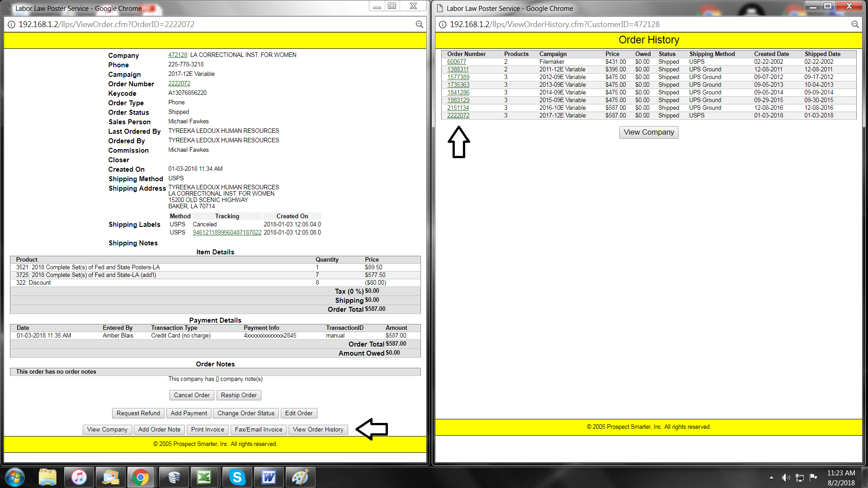Click the Windows Start button
The image size is (868, 488).
click(14, 477)
